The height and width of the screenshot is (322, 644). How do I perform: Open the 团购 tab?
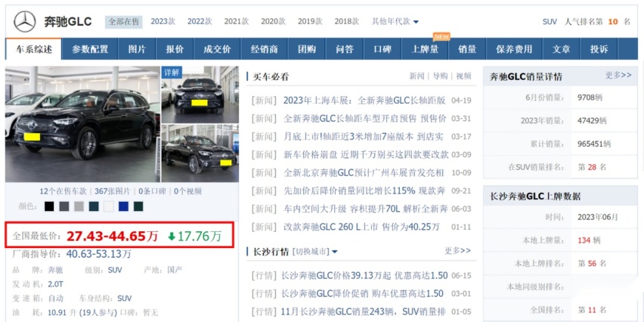click(307, 49)
